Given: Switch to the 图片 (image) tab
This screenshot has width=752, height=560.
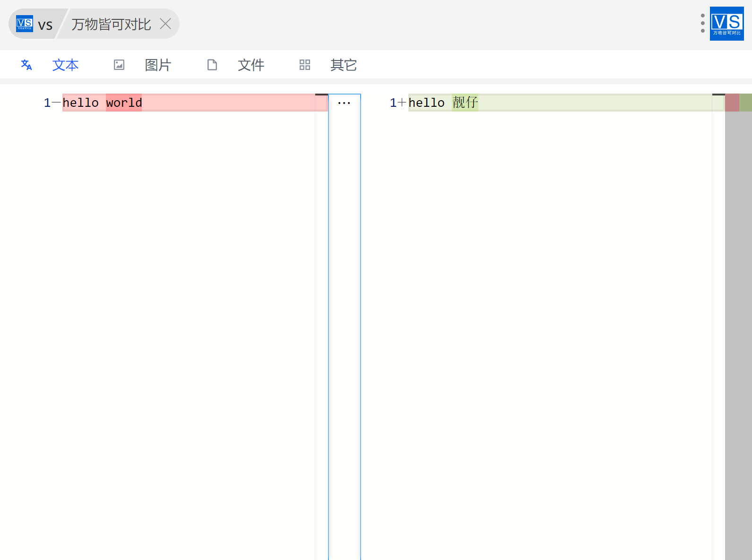Looking at the screenshot, I should coord(158,65).
